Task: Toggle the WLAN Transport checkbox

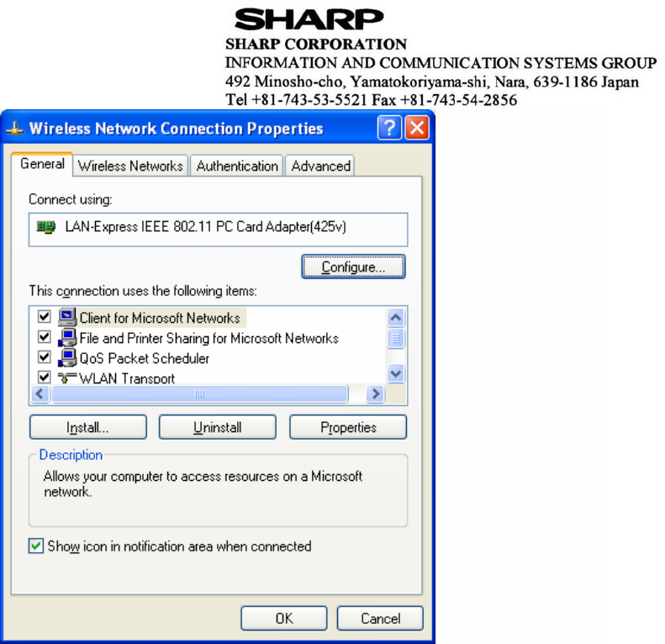Action: (44, 377)
